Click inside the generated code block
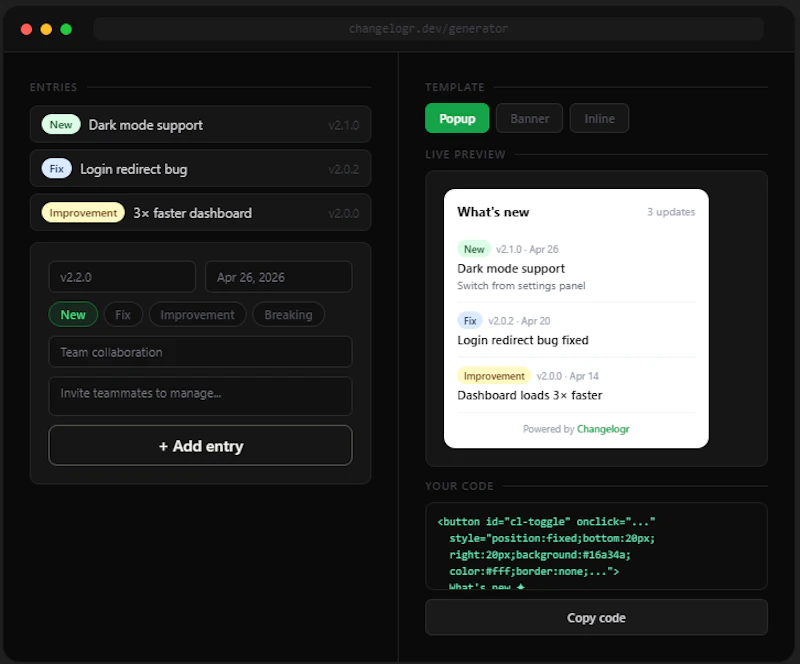 click(x=596, y=546)
